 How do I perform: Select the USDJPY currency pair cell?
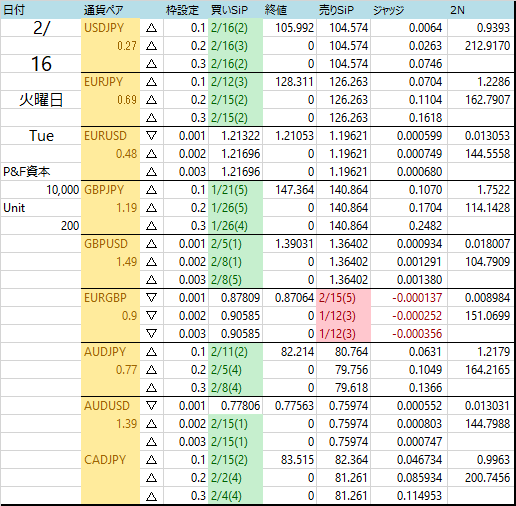(x=110, y=28)
